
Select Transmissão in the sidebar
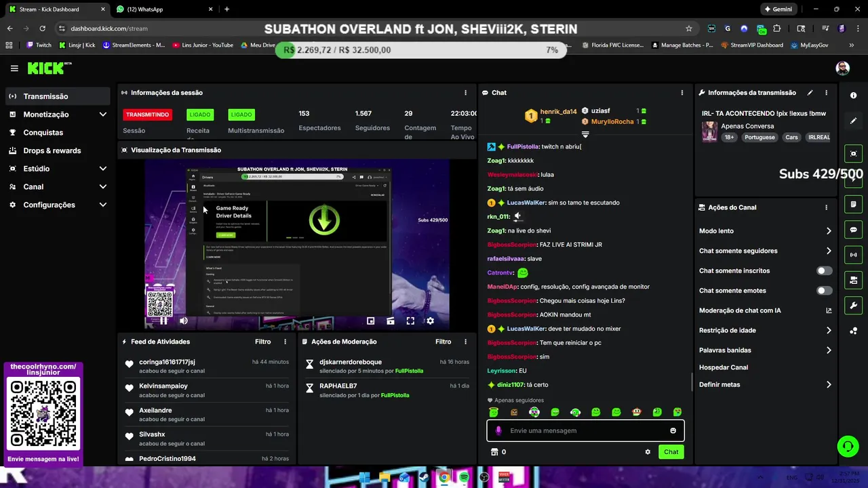(x=57, y=96)
